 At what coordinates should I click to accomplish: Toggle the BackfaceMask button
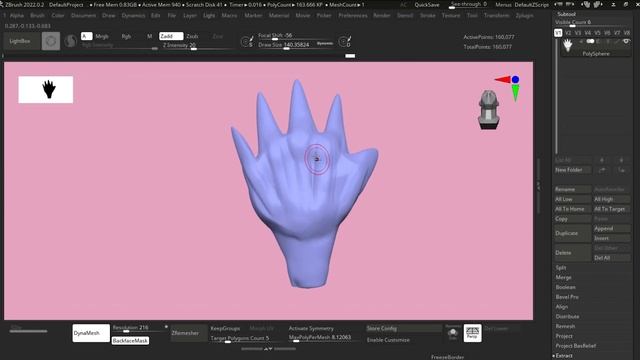130,340
